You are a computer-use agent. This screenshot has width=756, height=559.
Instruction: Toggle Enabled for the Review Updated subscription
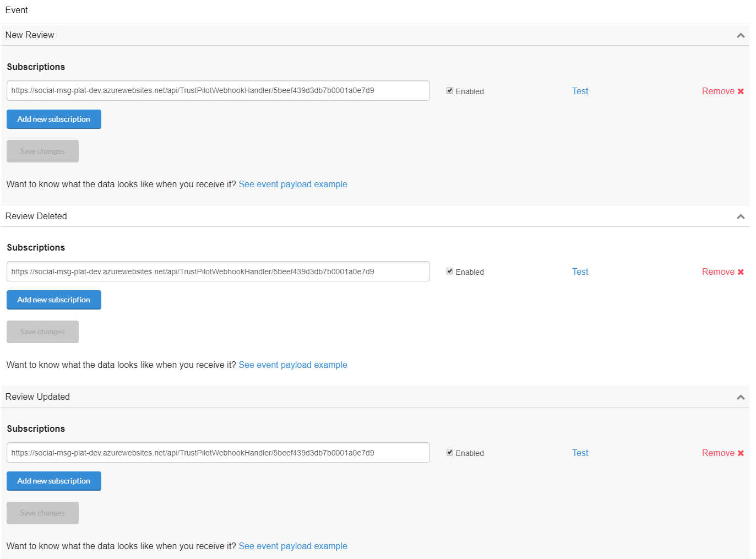(x=450, y=452)
